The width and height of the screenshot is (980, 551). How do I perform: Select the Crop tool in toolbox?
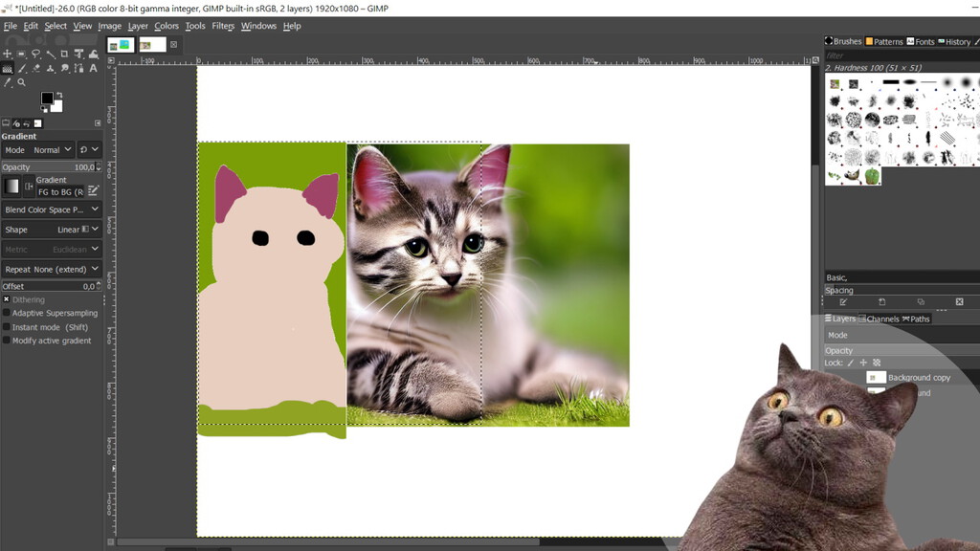pyautogui.click(x=64, y=55)
